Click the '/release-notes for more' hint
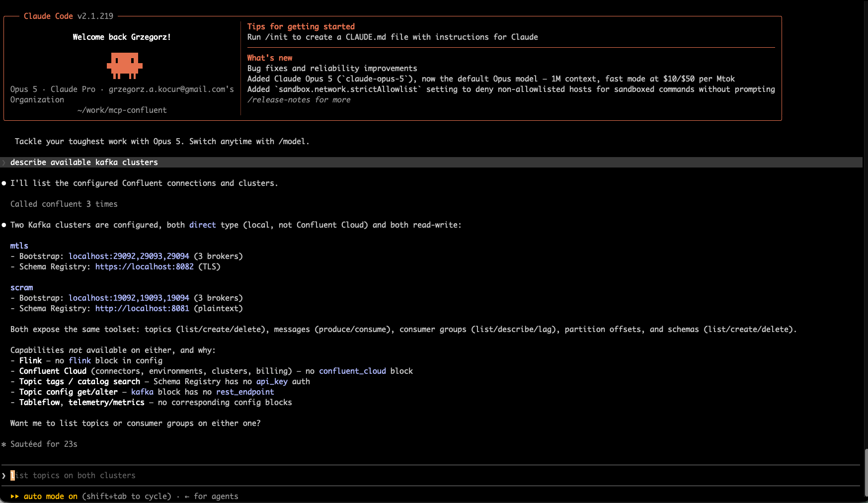Image resolution: width=868 pixels, height=503 pixels. coord(299,100)
